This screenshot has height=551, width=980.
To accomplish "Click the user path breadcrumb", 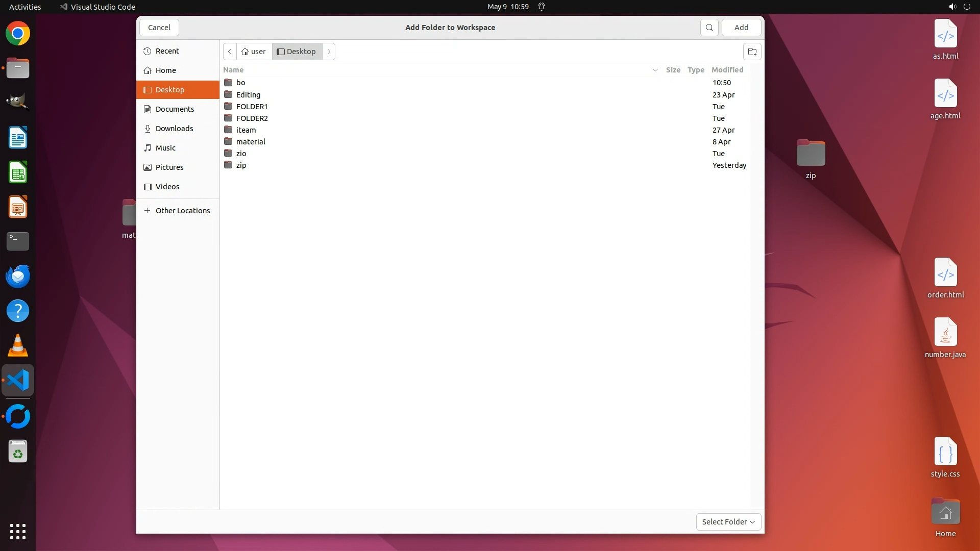I will 254,52.
